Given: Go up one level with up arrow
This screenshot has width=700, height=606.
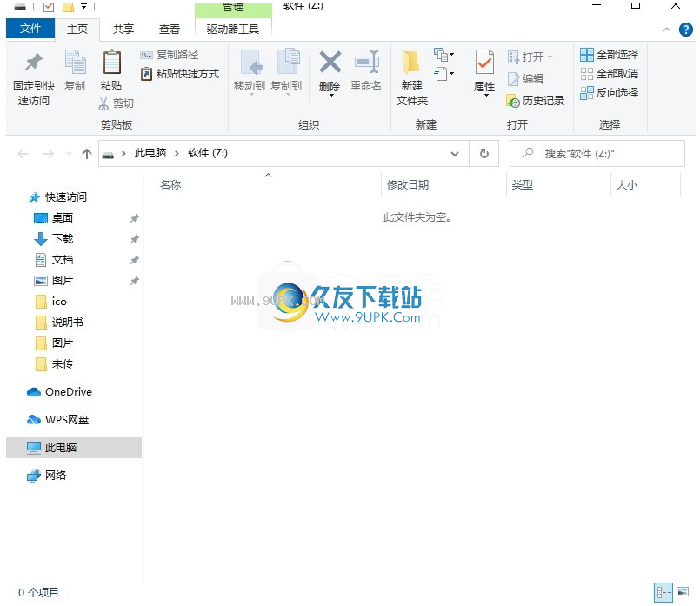Looking at the screenshot, I should click(x=87, y=154).
